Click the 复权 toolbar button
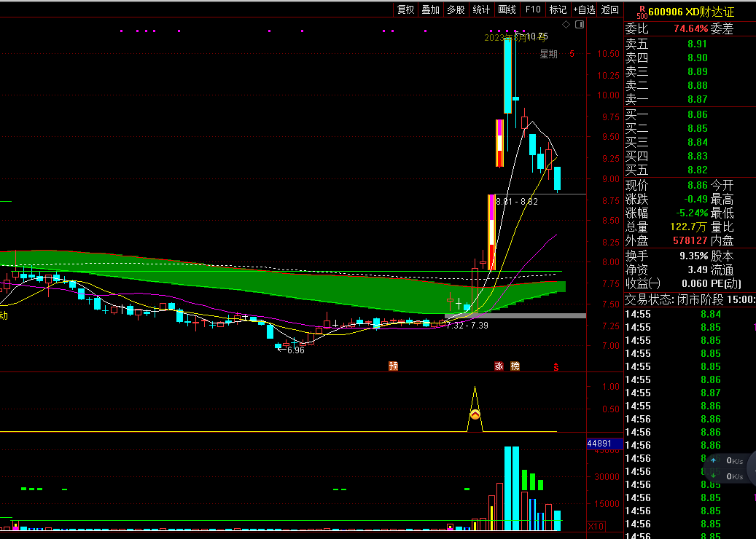The image size is (756, 539). (x=405, y=9)
